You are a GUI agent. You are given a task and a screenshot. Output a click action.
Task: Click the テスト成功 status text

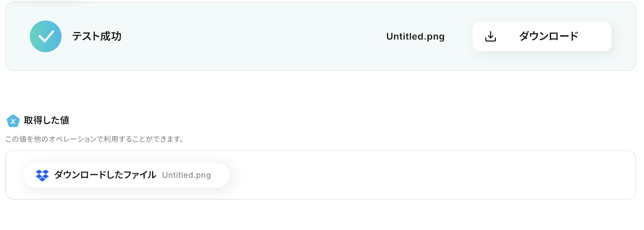(x=97, y=37)
